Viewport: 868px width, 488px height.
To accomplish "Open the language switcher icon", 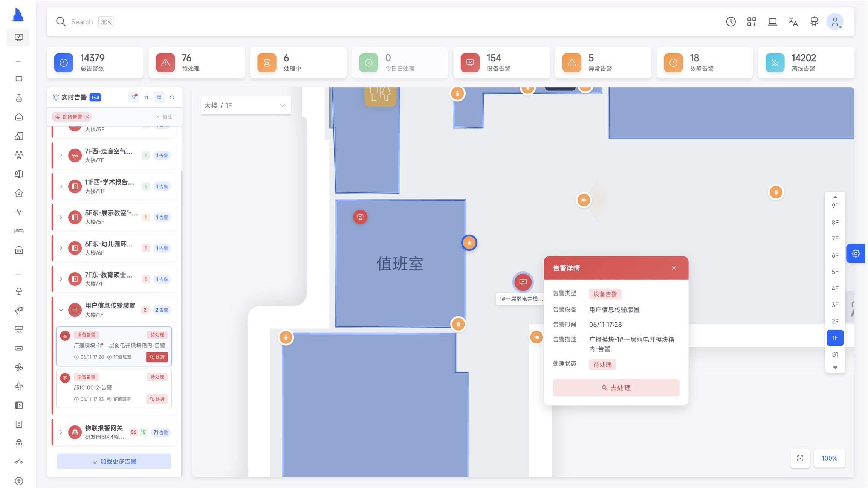I will (793, 22).
